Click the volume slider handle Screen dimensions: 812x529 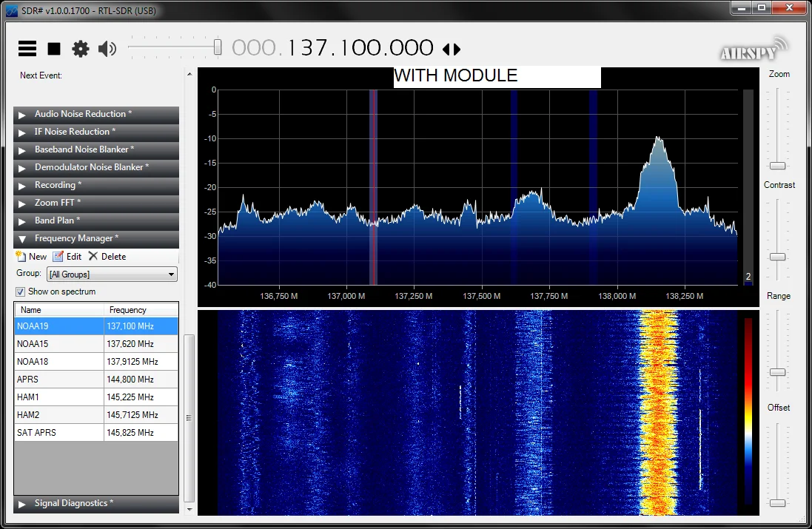[218, 47]
